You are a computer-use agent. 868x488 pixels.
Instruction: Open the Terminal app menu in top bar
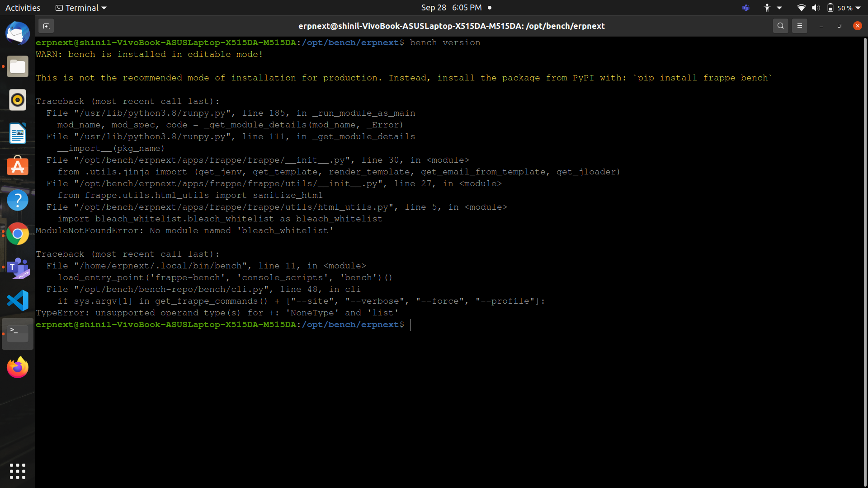(81, 8)
